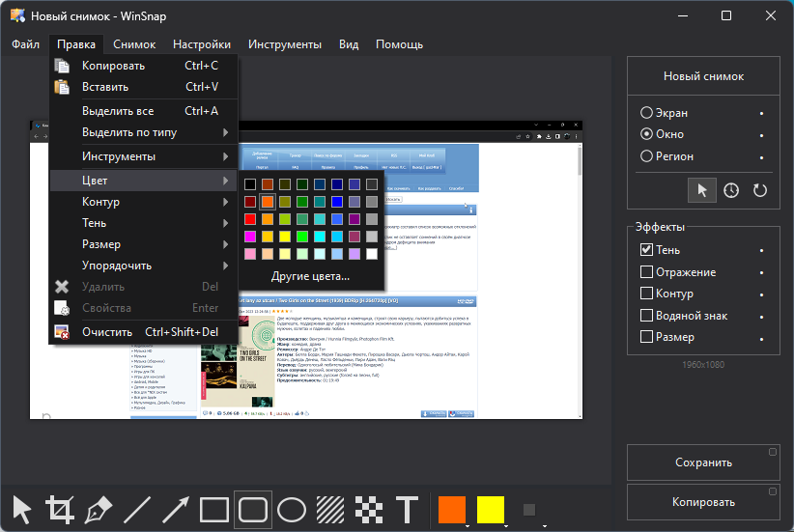The image size is (794, 532).
Task: Click the cursor capture toggle icon
Action: [702, 190]
